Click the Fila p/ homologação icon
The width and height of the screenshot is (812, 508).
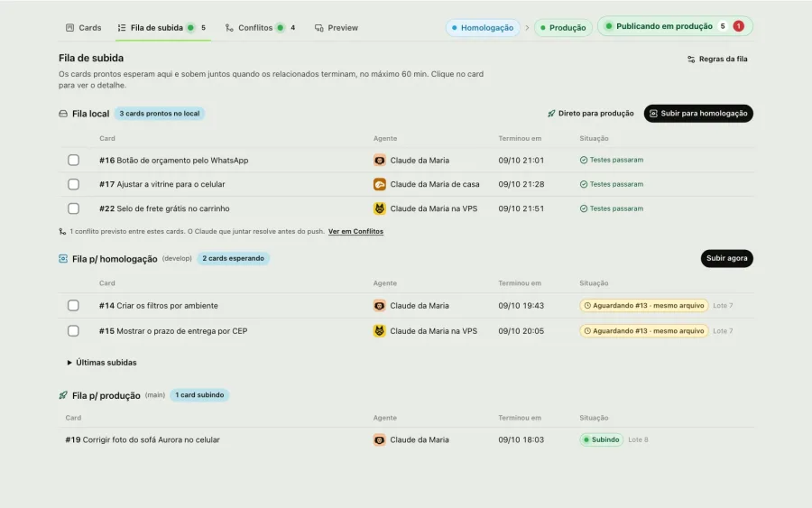click(63, 258)
